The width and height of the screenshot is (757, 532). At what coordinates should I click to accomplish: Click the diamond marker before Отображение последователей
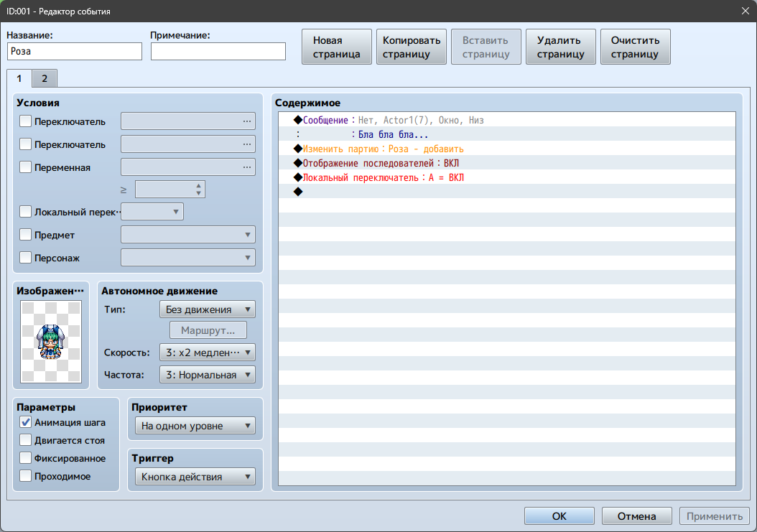coord(298,163)
